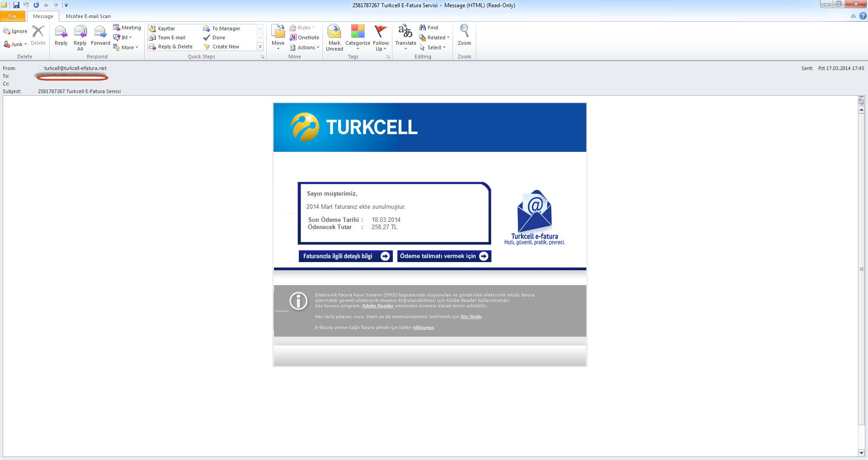The height and width of the screenshot is (460, 868).
Task: Open the Actions dropdown
Action: pyautogui.click(x=305, y=47)
